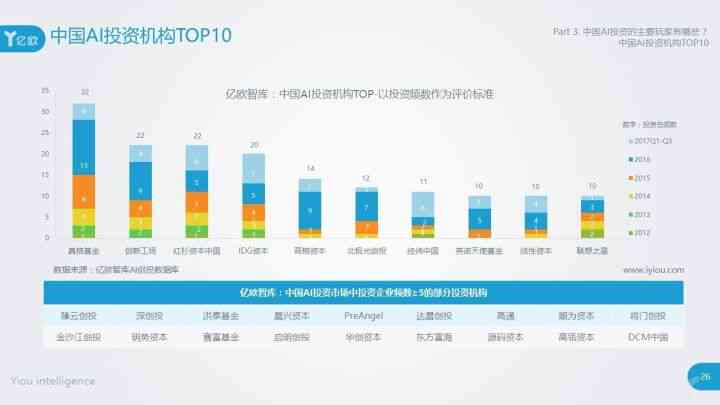Click the blue table header banner

coord(363,292)
